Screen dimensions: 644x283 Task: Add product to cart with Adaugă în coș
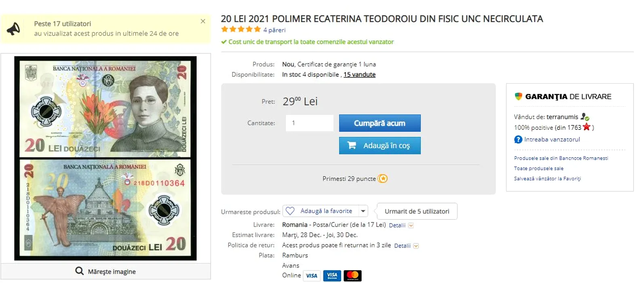[380, 146]
